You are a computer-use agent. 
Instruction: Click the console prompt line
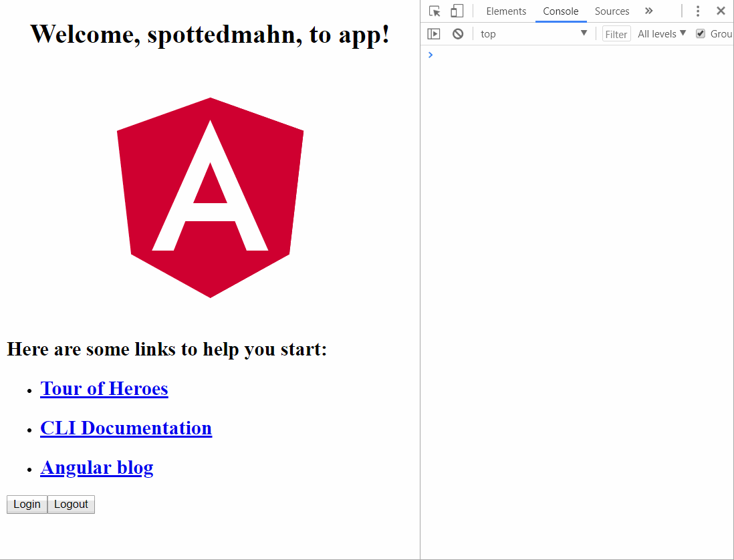point(577,55)
